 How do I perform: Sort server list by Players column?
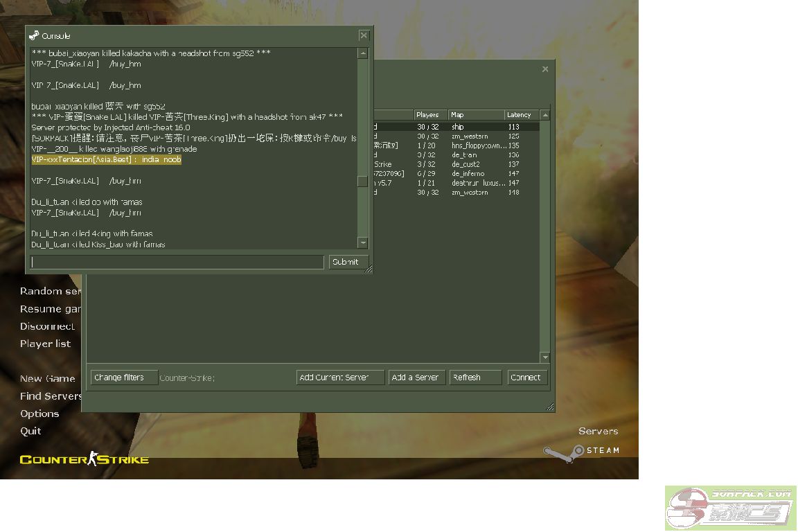click(430, 115)
